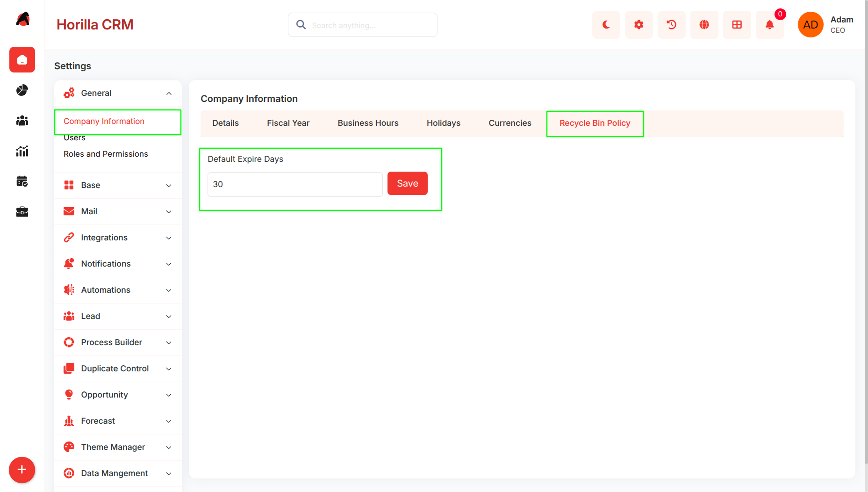Switch to the Holidays tab

(443, 123)
